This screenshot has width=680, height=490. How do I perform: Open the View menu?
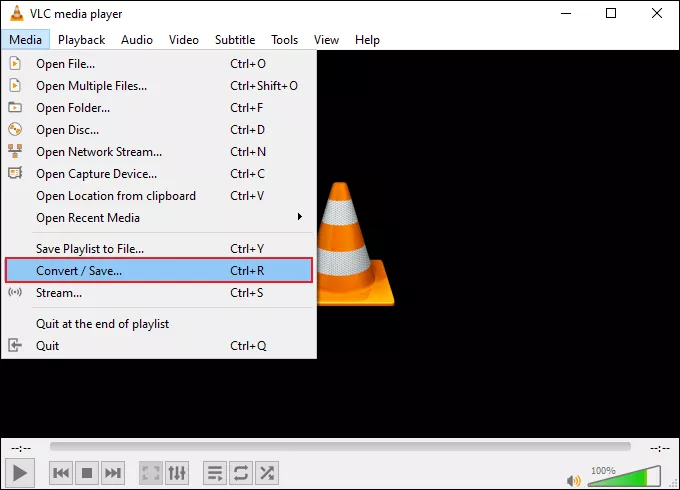click(x=326, y=39)
